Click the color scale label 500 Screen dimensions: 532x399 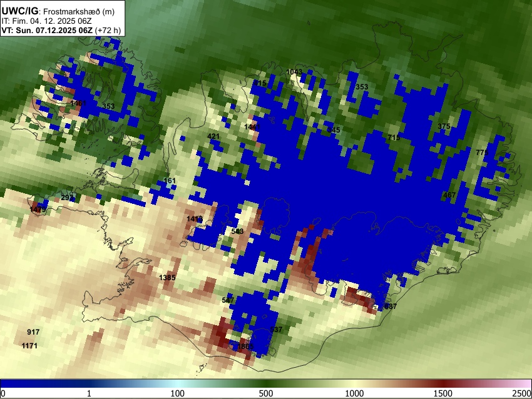[265, 393]
